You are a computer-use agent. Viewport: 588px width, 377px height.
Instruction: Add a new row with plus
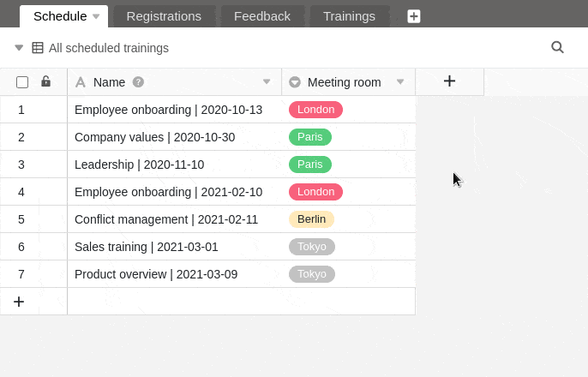[x=19, y=302]
